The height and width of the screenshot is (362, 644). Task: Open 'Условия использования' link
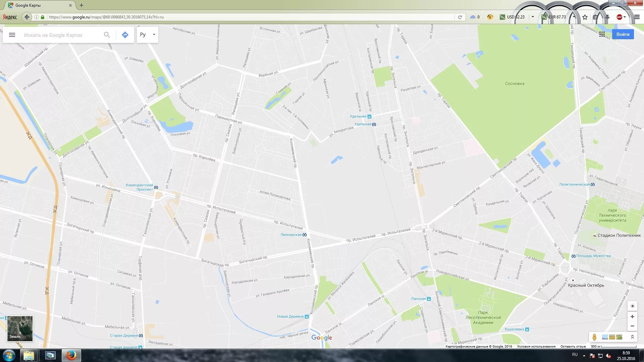pyautogui.click(x=536, y=347)
